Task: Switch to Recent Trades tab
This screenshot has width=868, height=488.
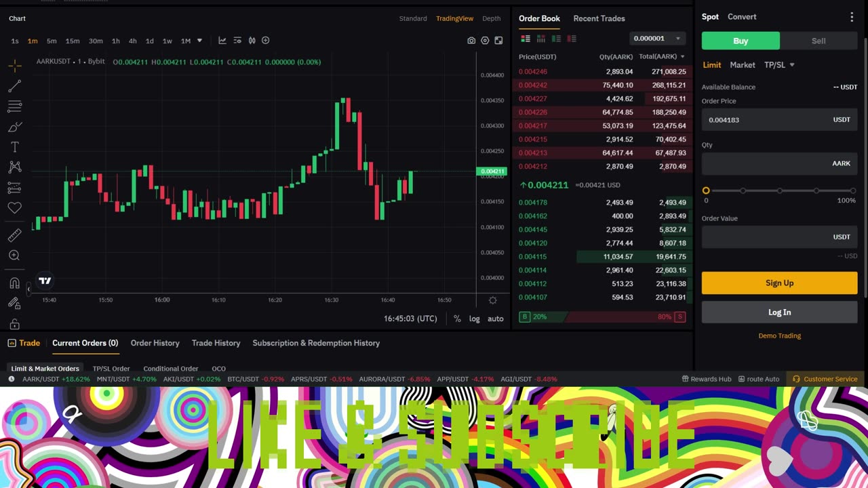Action: [599, 18]
